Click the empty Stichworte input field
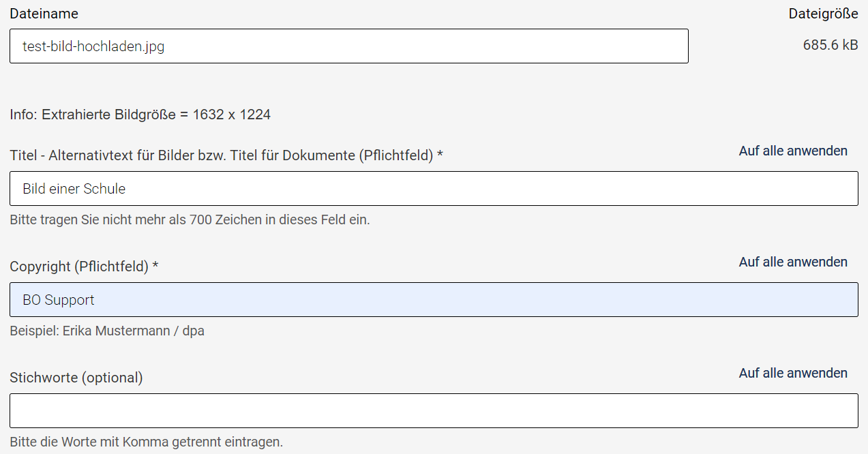The height and width of the screenshot is (454, 868). (x=434, y=410)
